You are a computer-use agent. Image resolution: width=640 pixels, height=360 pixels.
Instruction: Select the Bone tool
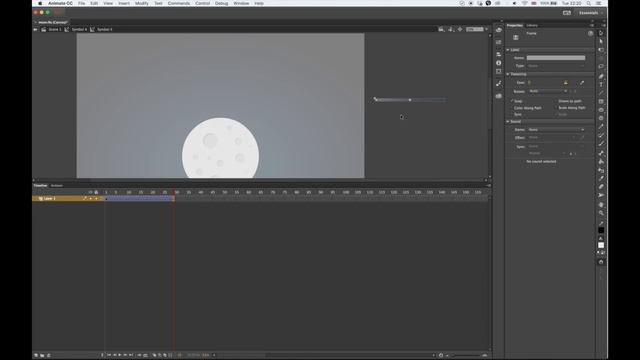coord(601,153)
